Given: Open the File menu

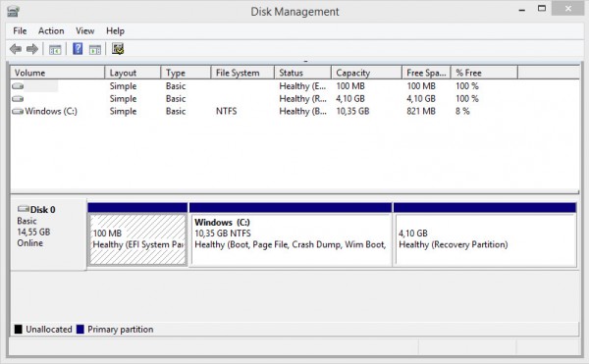Looking at the screenshot, I should [20, 31].
